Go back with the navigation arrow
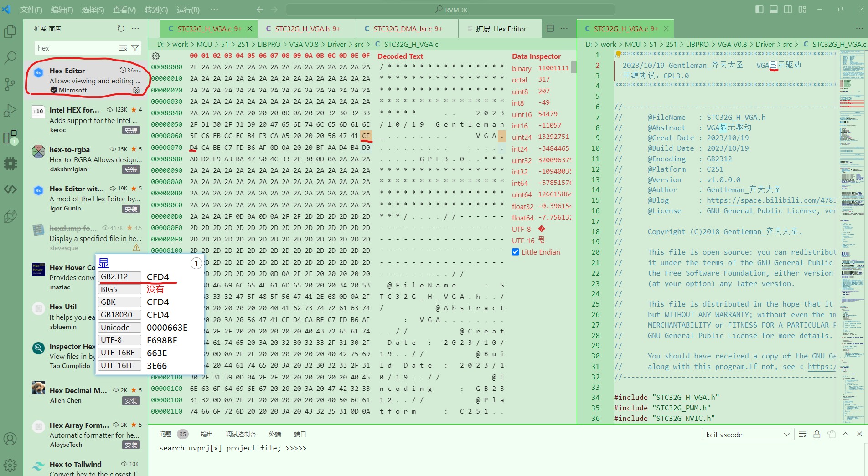This screenshot has height=476, width=868. click(260, 10)
